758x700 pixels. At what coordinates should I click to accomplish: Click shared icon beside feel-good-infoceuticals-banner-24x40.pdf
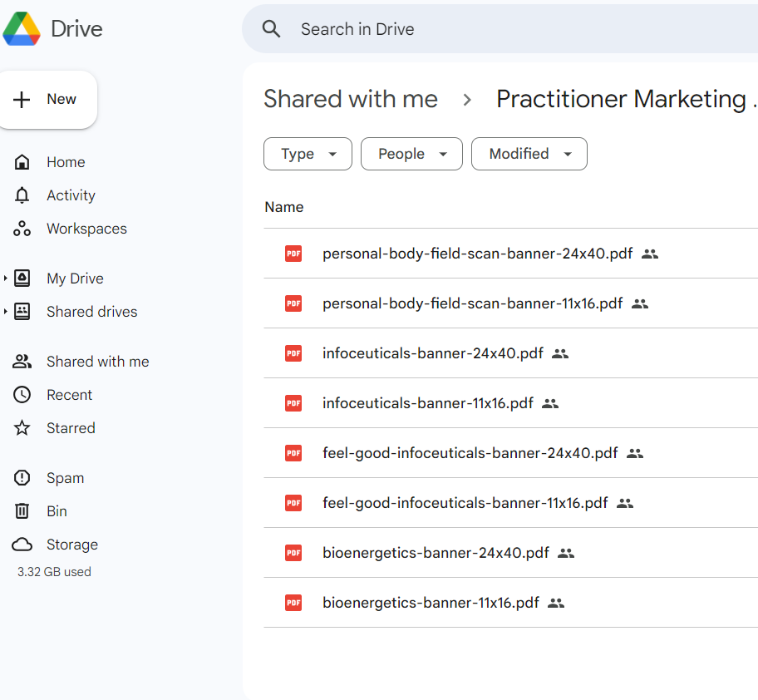(x=635, y=453)
